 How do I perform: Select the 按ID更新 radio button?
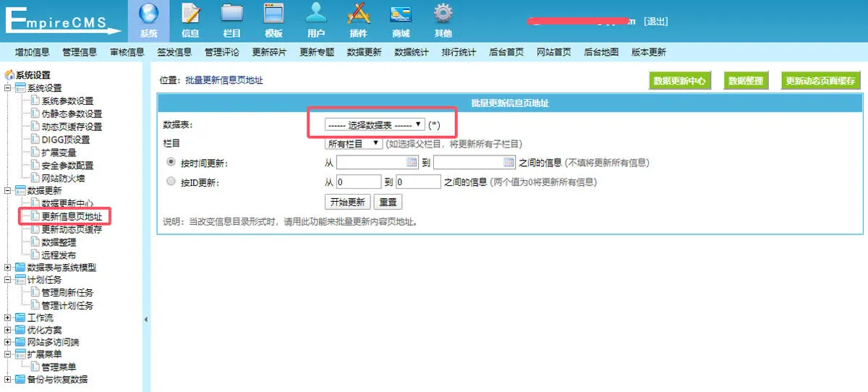click(x=171, y=182)
